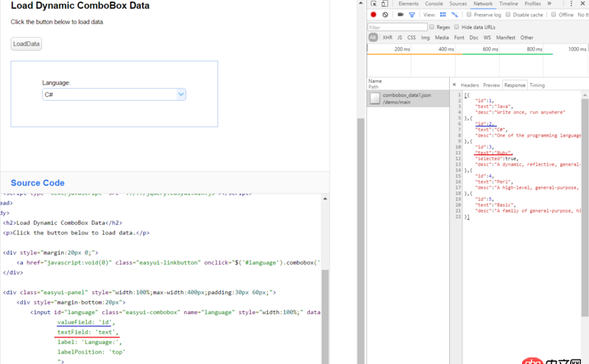Click the network Filter text field
Screen dimensions: 589x364
(398, 27)
